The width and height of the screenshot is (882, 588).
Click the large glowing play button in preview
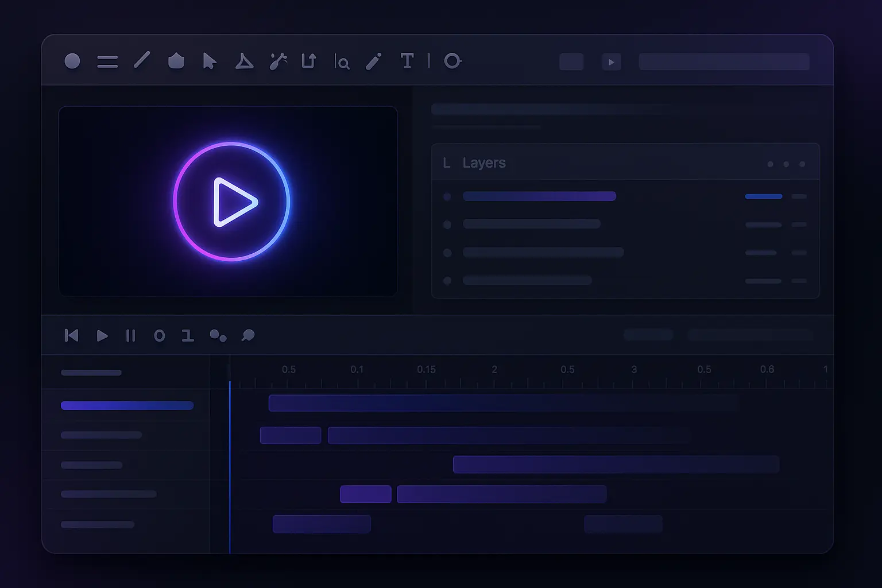coord(231,202)
